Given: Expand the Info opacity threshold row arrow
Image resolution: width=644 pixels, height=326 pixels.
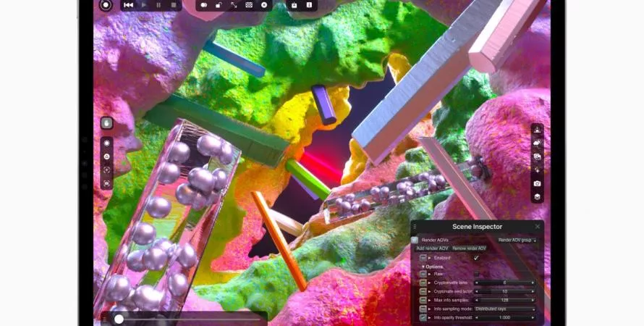Looking at the screenshot, I should [x=430, y=317].
